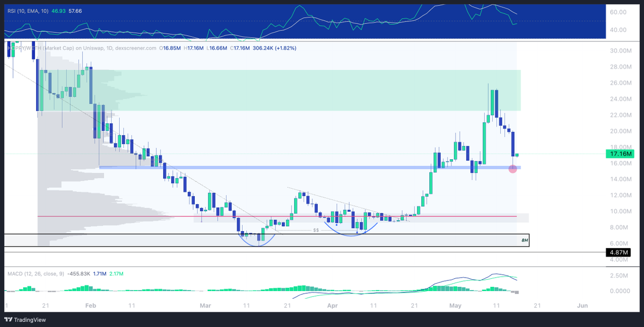Select the pink circle marker on the chart

[x=513, y=169]
